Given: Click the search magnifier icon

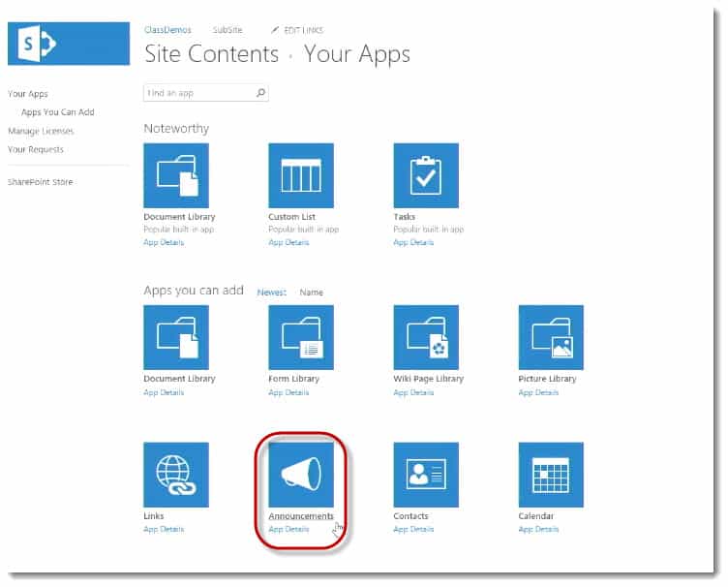Looking at the screenshot, I should 260,93.
